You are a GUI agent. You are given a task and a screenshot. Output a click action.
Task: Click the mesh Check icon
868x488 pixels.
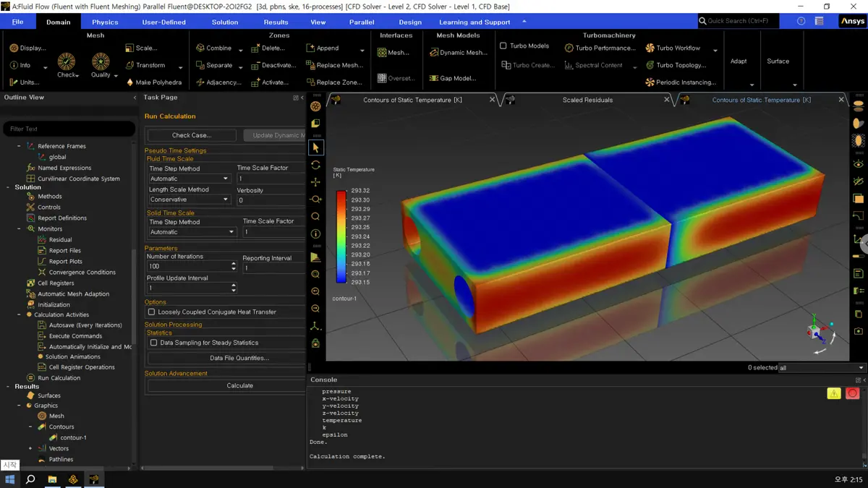click(67, 62)
